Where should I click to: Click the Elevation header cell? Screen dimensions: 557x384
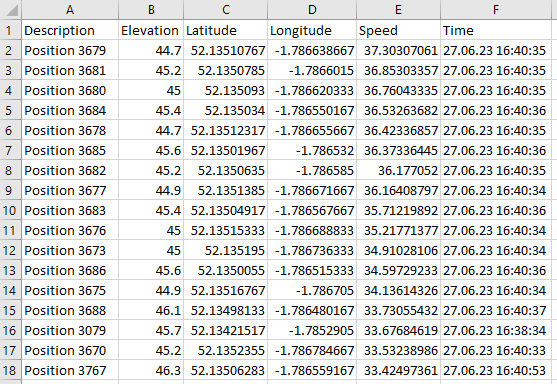pyautogui.click(x=151, y=30)
